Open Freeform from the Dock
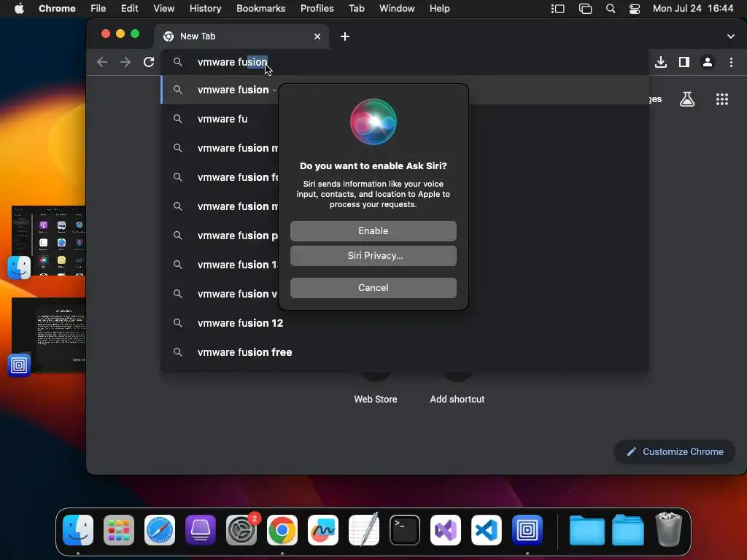The height and width of the screenshot is (560, 747). click(323, 530)
